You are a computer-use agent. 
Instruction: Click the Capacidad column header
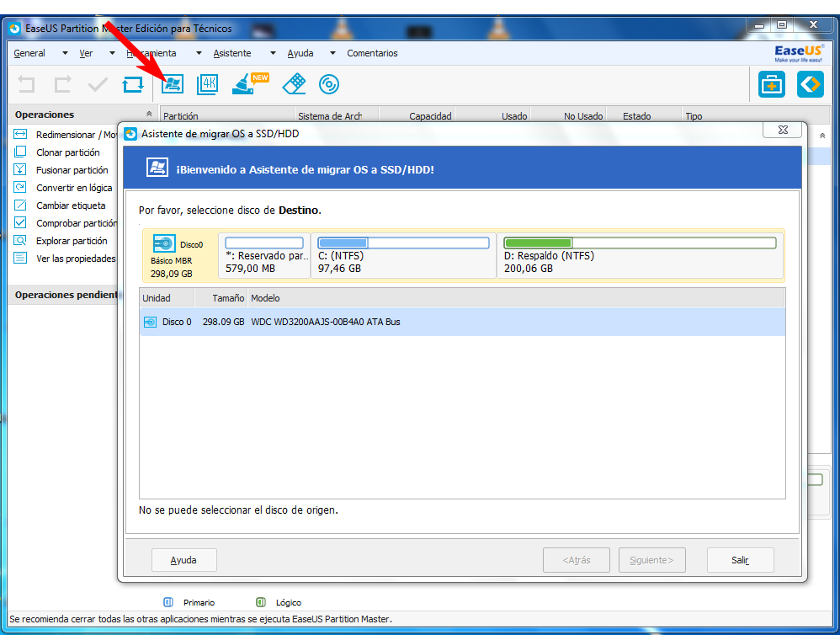click(x=417, y=115)
